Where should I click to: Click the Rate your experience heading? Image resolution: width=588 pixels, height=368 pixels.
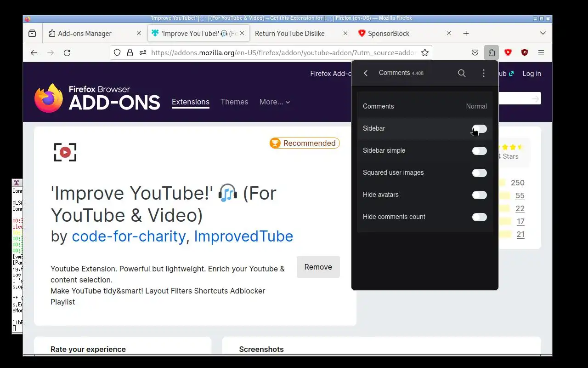88,349
